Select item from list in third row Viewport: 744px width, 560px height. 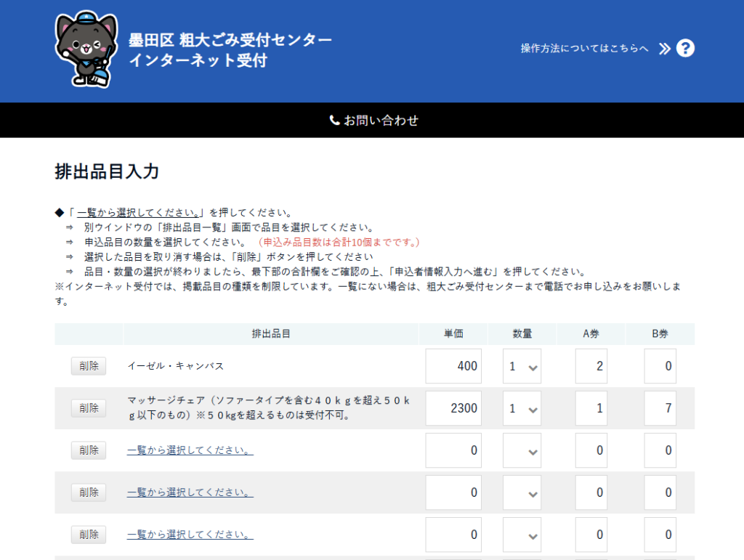click(190, 450)
